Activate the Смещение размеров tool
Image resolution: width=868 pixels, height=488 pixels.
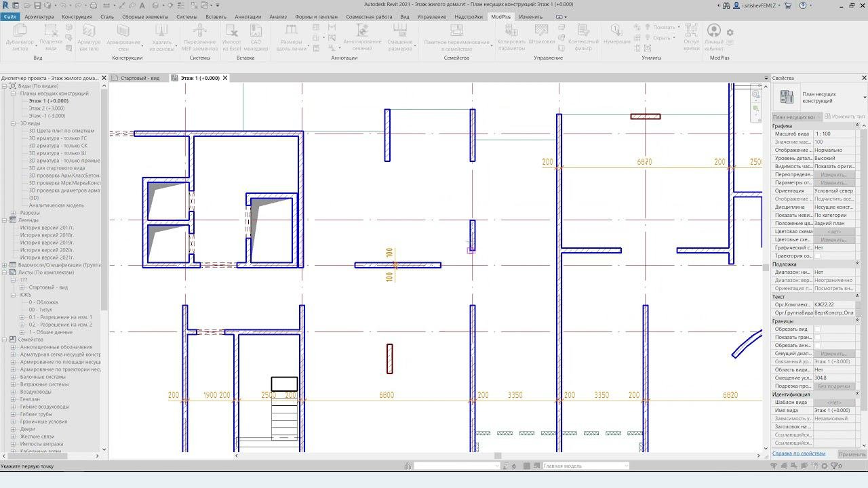click(x=400, y=37)
